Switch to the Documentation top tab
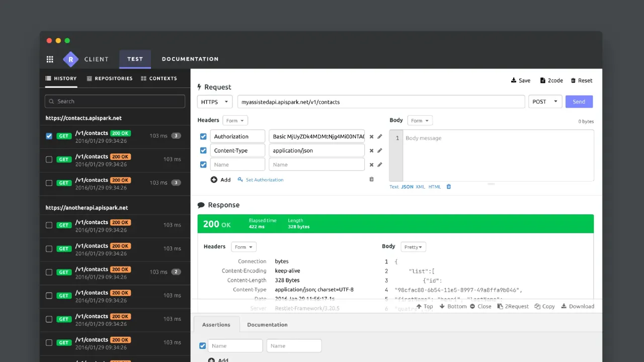Viewport: 644px width, 362px height. (x=190, y=59)
